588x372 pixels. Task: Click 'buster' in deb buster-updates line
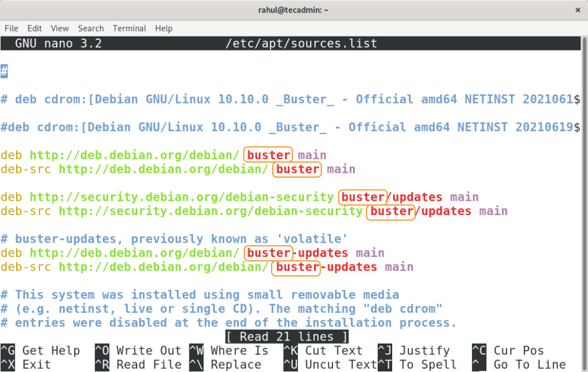tap(268, 253)
